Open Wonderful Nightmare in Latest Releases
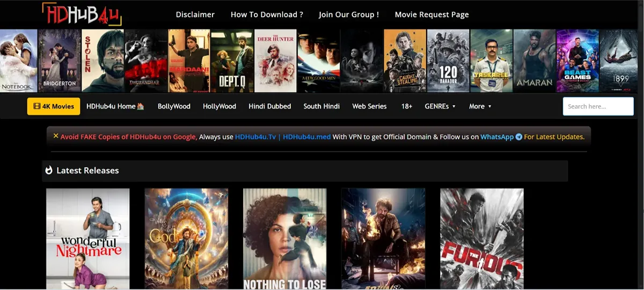 tap(88, 239)
